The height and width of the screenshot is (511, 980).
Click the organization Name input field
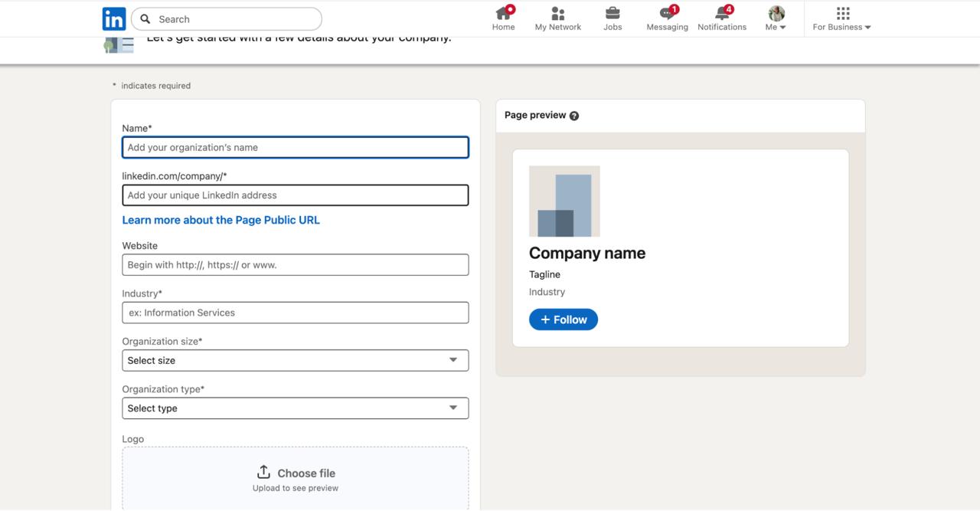pyautogui.click(x=295, y=148)
